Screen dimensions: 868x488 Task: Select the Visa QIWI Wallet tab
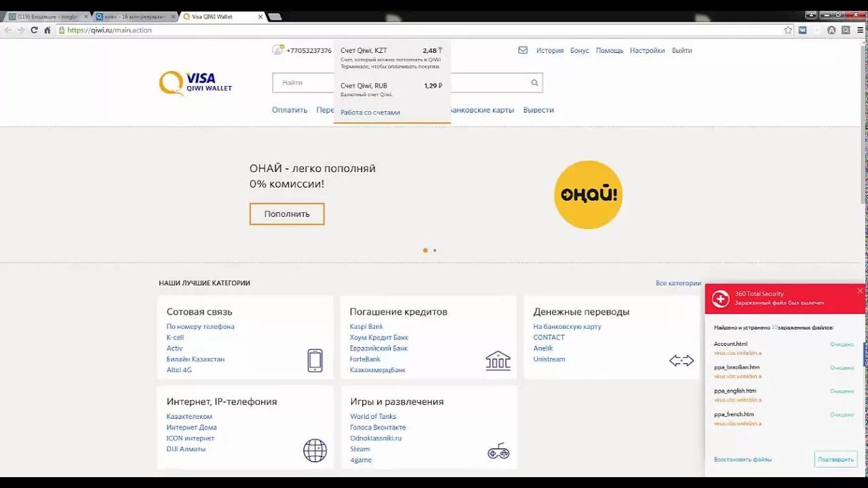point(222,16)
